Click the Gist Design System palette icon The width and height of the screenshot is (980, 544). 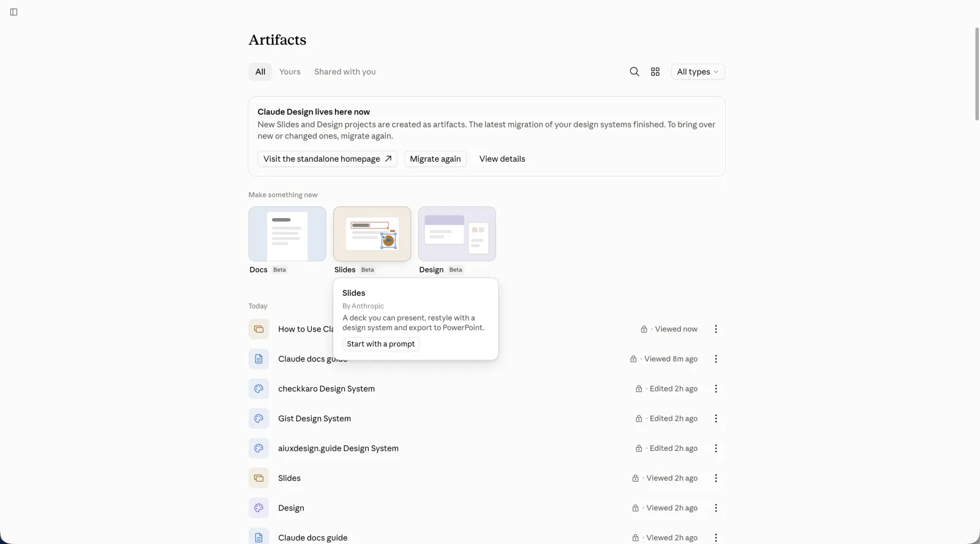pyautogui.click(x=258, y=418)
